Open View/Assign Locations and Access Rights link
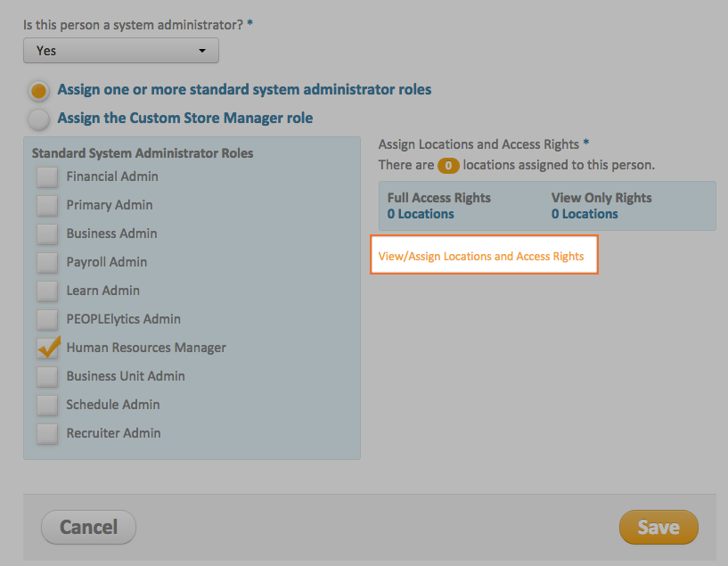This screenshot has height=566, width=728. pyautogui.click(x=481, y=256)
